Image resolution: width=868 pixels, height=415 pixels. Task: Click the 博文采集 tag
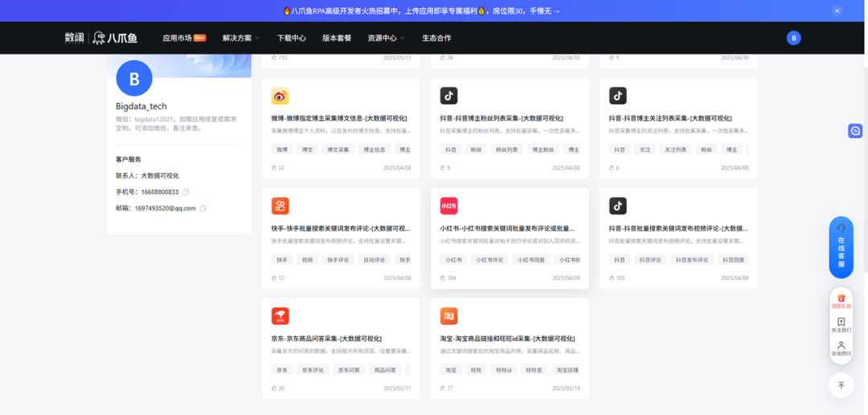click(338, 150)
